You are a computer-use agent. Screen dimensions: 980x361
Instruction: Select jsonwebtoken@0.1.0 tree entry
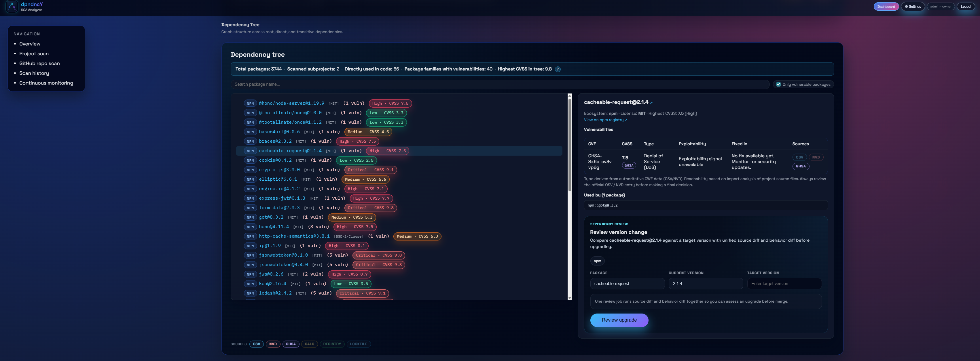pos(283,255)
